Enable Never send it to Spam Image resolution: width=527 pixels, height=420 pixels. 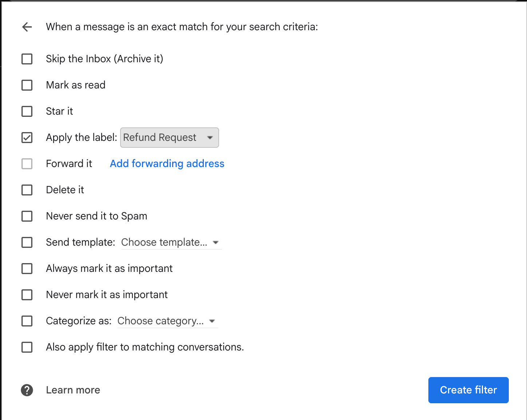click(x=27, y=216)
